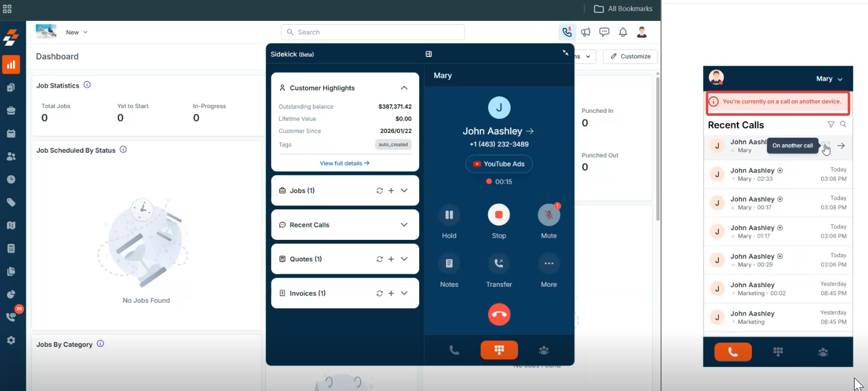Click the phone call icon in top header
This screenshot has width=868, height=391.
point(567,32)
